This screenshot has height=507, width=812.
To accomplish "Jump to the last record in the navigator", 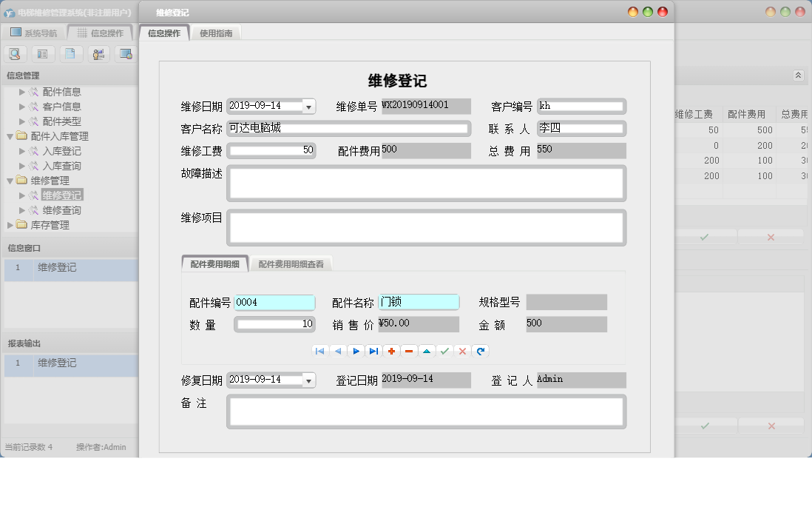I will point(373,351).
